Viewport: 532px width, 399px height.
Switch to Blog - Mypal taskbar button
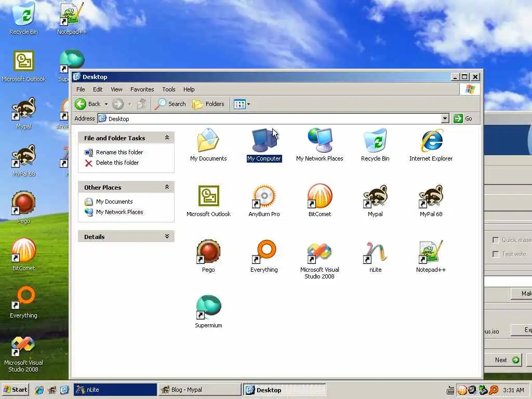click(x=199, y=390)
